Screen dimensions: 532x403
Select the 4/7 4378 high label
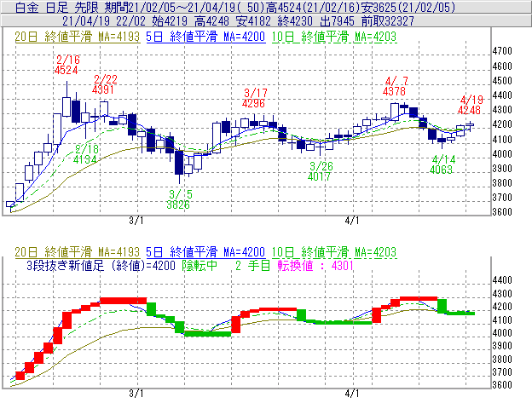pos(395,86)
